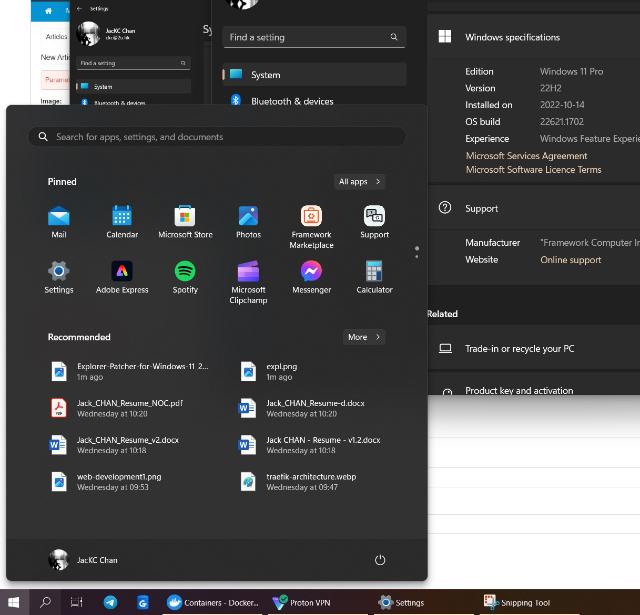
Task: Open the Online support link
Action: pyautogui.click(x=570, y=260)
